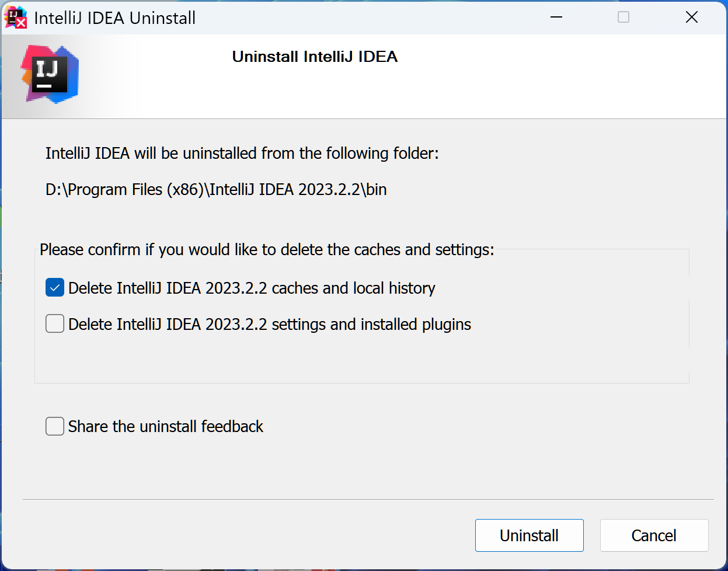
Task: Close the IntelliJ IDEA Uninstall dialog
Action: [x=691, y=18]
